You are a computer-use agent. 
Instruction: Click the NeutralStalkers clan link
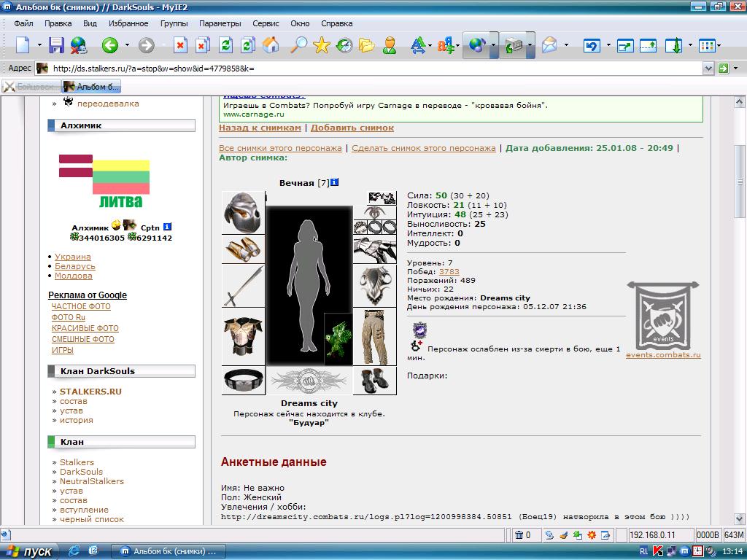(x=91, y=481)
